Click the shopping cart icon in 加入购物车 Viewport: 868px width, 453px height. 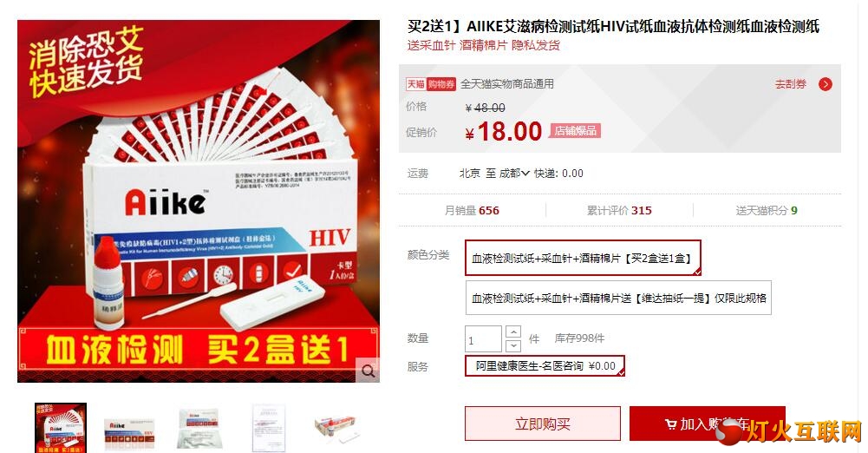pyautogui.click(x=670, y=424)
